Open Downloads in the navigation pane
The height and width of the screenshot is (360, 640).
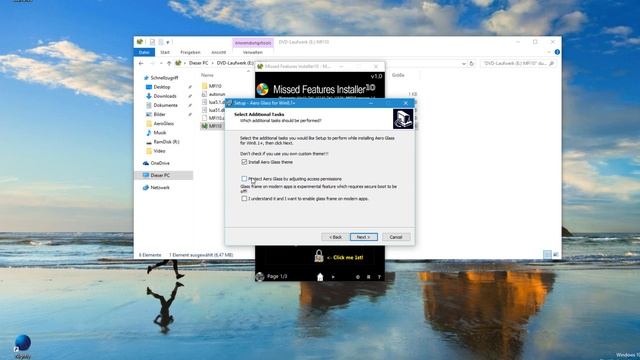(x=165, y=96)
